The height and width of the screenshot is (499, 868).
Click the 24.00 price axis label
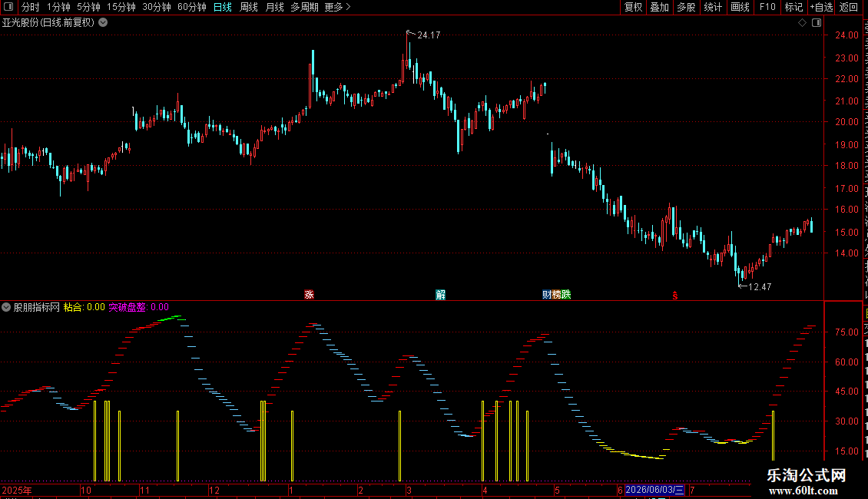point(847,35)
